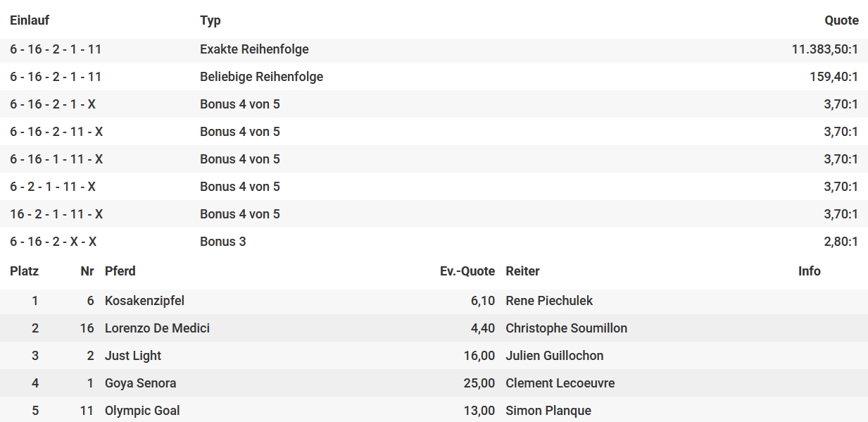Select the Just Light horse row
The image size is (868, 422).
(x=434, y=356)
